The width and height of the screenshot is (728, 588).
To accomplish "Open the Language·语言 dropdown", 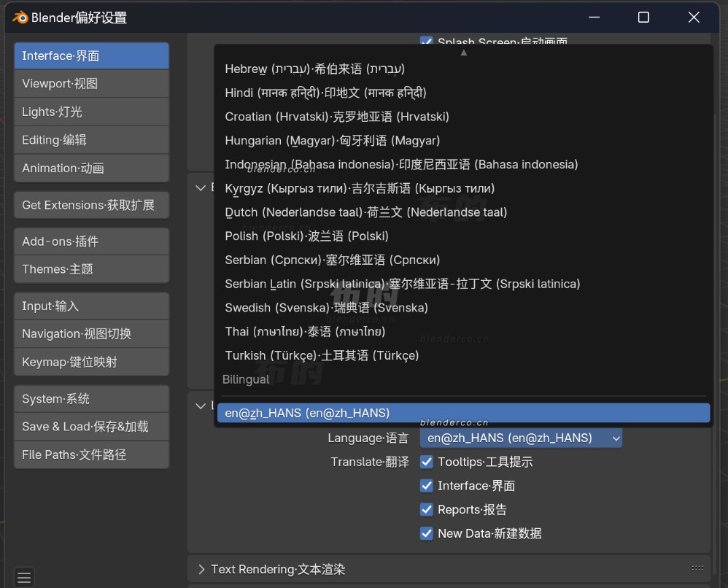I will click(x=521, y=438).
